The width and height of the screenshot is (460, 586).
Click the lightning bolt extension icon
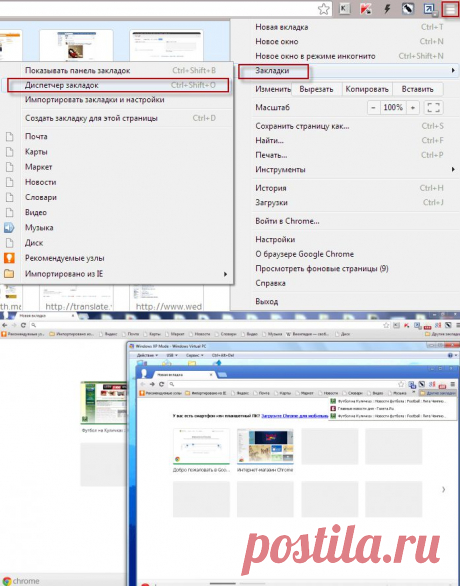pos(387,9)
